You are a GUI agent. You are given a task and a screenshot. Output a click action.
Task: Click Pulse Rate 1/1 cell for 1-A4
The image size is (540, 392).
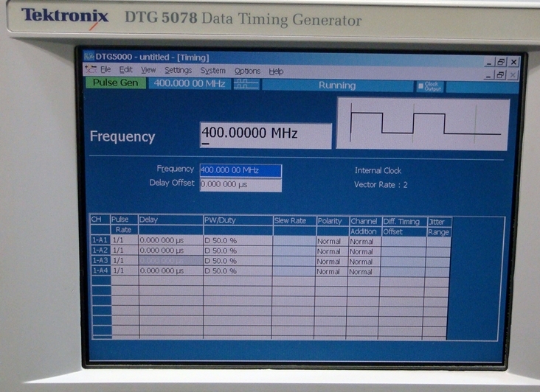[125, 270]
